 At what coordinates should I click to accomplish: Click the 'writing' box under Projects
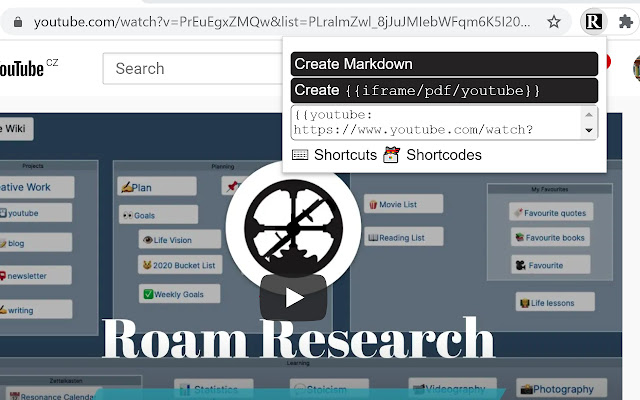point(36,310)
